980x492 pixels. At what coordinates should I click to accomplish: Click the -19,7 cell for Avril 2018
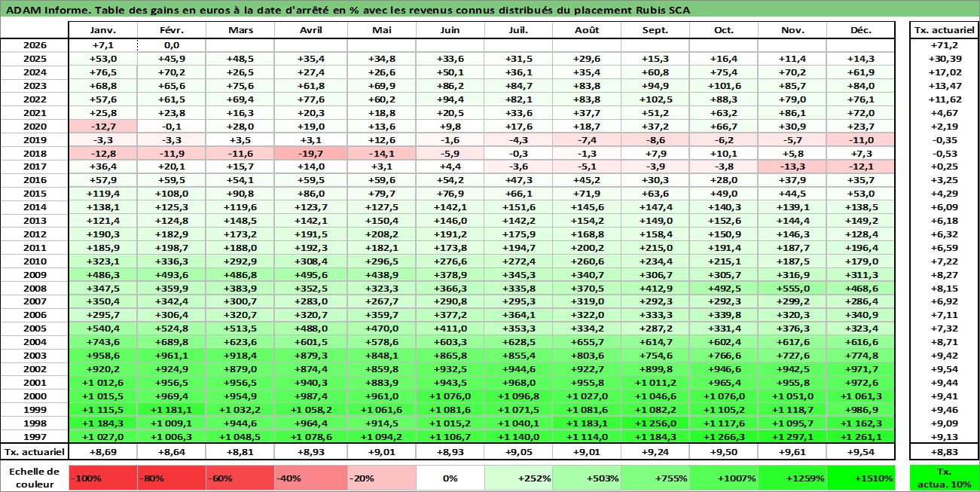[x=310, y=154]
